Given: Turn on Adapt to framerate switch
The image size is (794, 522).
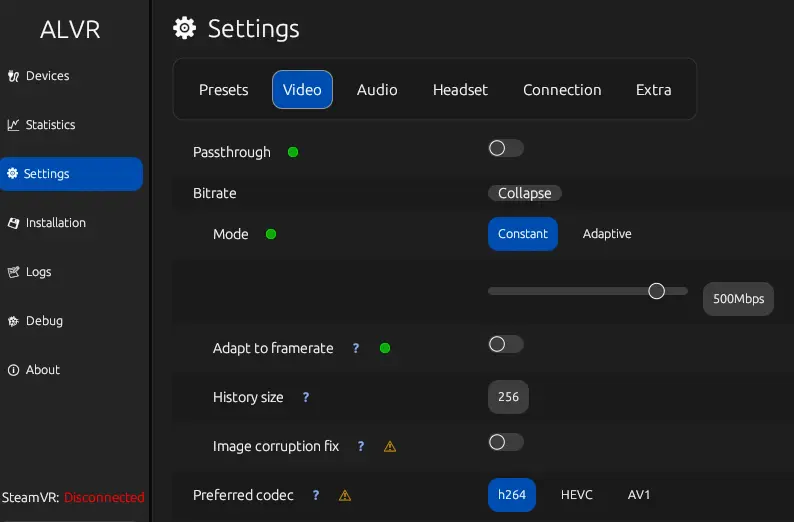Looking at the screenshot, I should 505,345.
